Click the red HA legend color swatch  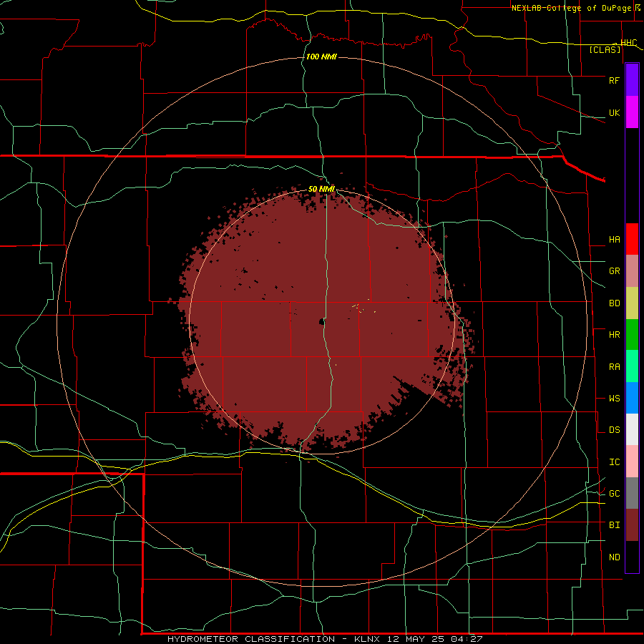coord(632,239)
